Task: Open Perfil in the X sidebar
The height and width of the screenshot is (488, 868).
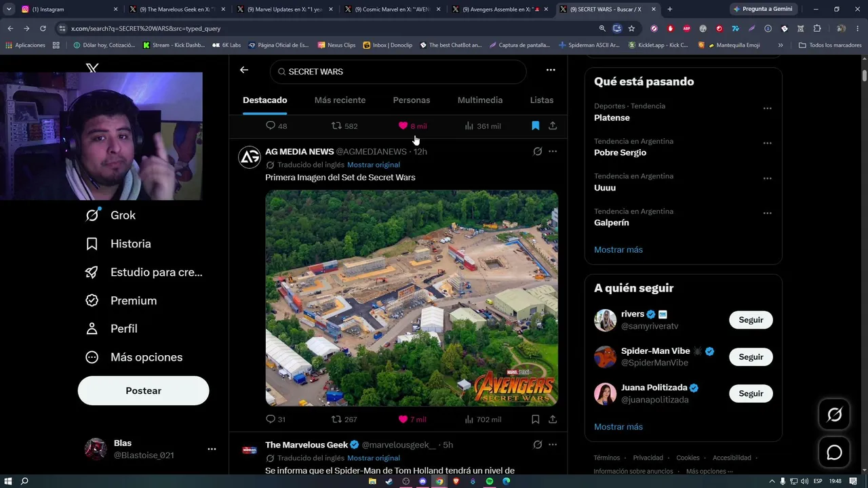Action: tap(111, 329)
